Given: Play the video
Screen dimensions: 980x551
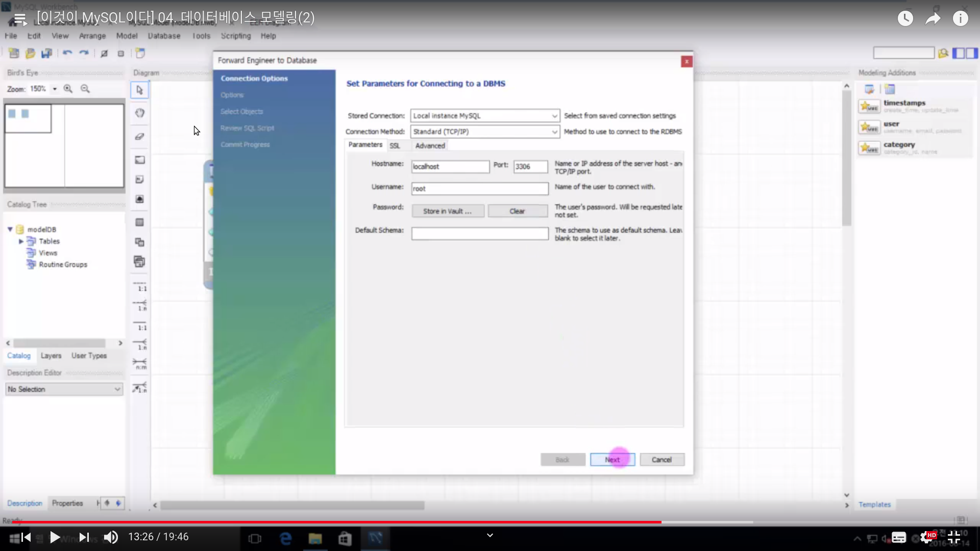Looking at the screenshot, I should [x=55, y=537].
